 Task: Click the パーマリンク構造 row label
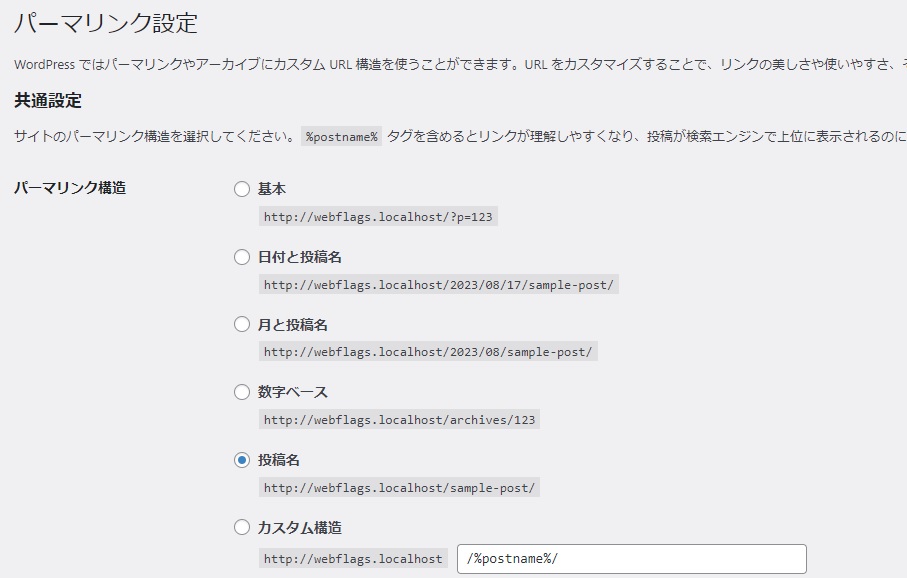(x=70, y=187)
